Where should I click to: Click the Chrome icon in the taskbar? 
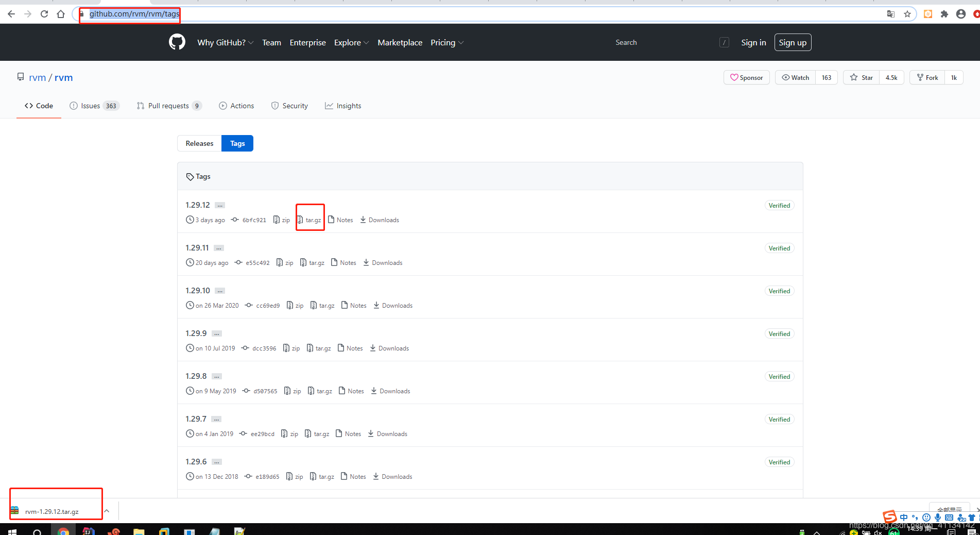coord(63,531)
